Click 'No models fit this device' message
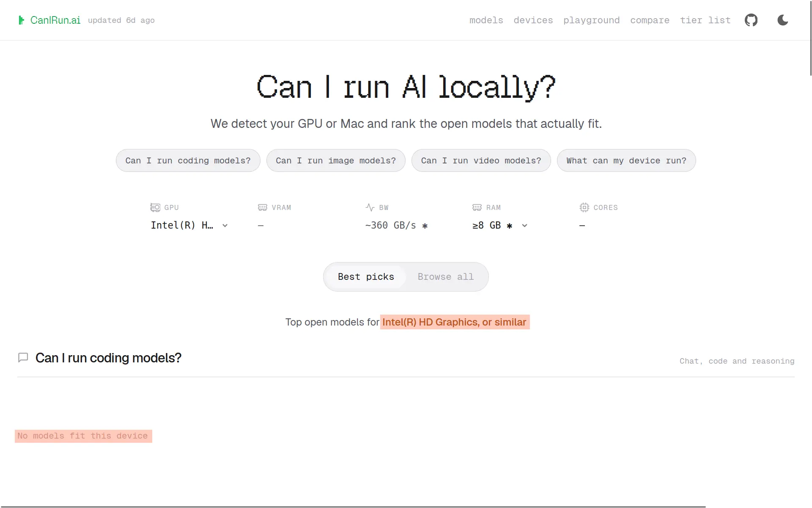812x508 pixels. click(x=83, y=436)
